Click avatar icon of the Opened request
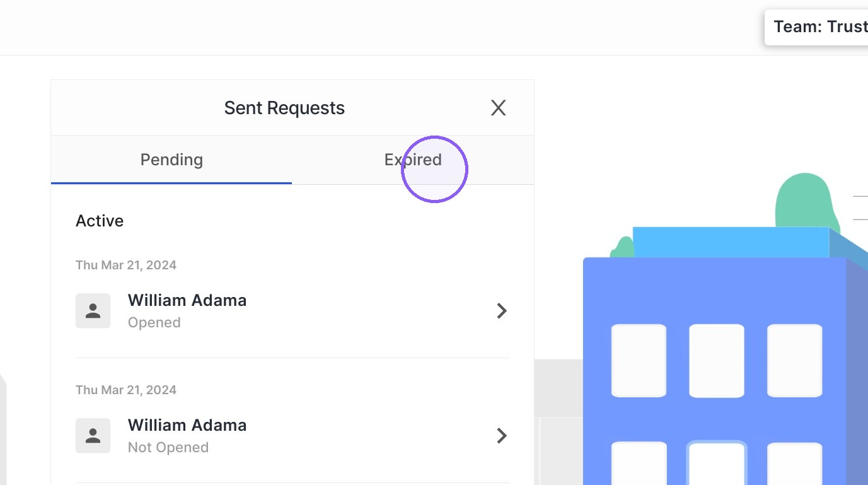 pyautogui.click(x=93, y=310)
